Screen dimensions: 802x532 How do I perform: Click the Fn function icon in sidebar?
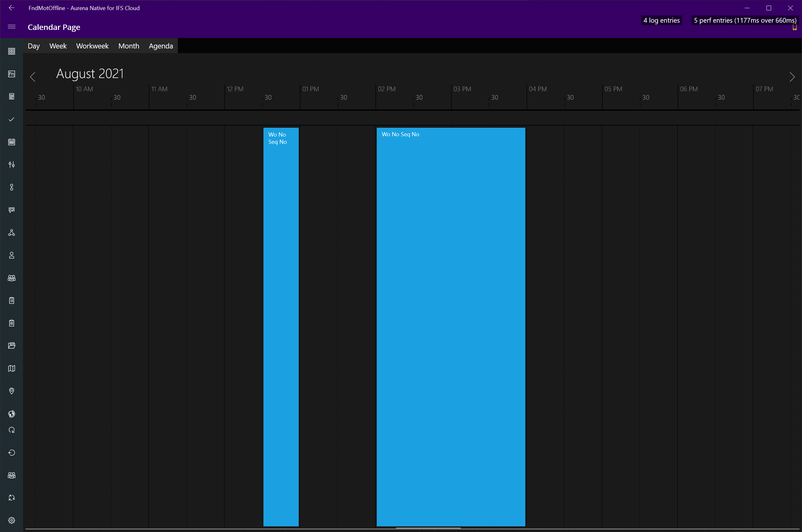click(x=12, y=74)
